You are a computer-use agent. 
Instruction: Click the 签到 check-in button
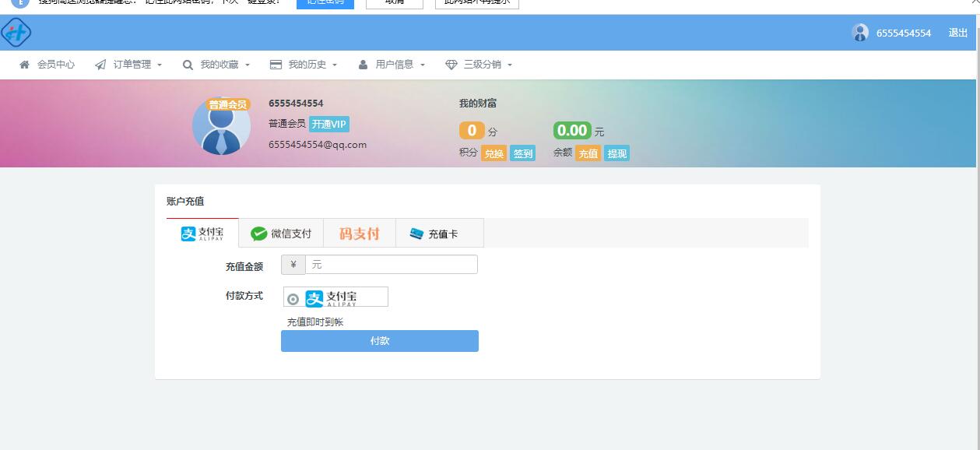(x=523, y=153)
